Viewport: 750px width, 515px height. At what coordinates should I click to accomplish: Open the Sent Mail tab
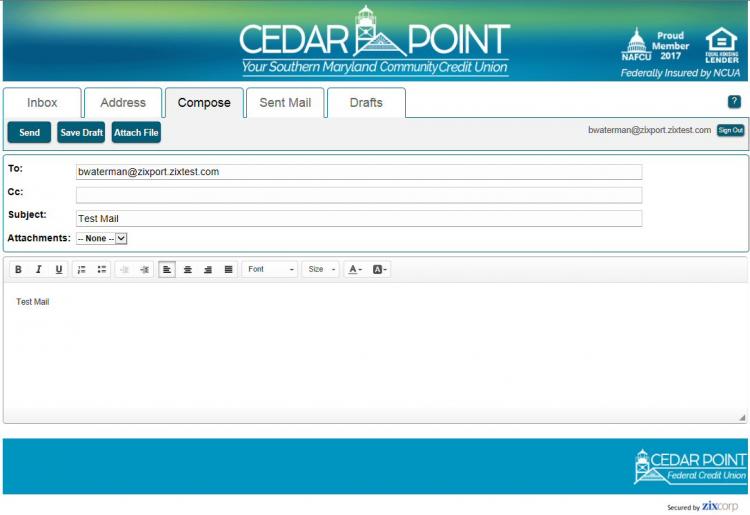click(285, 103)
